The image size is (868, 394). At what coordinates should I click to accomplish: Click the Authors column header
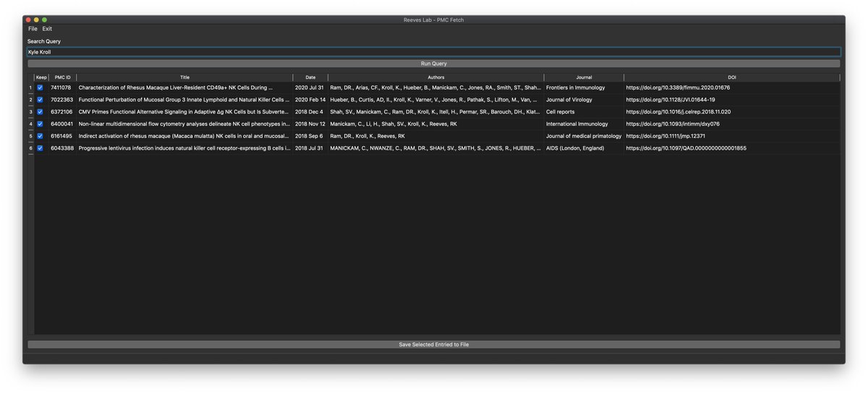(436, 77)
